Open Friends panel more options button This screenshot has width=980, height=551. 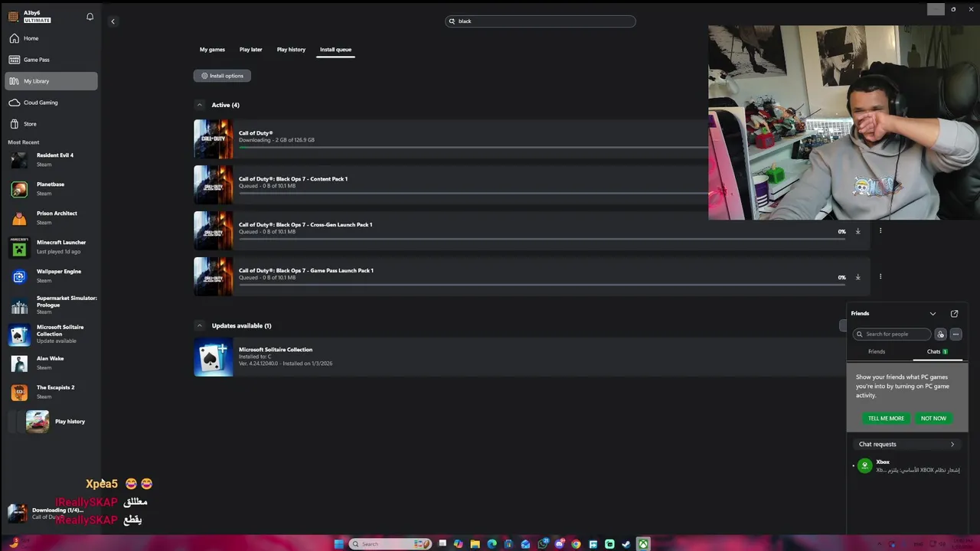pyautogui.click(x=955, y=334)
